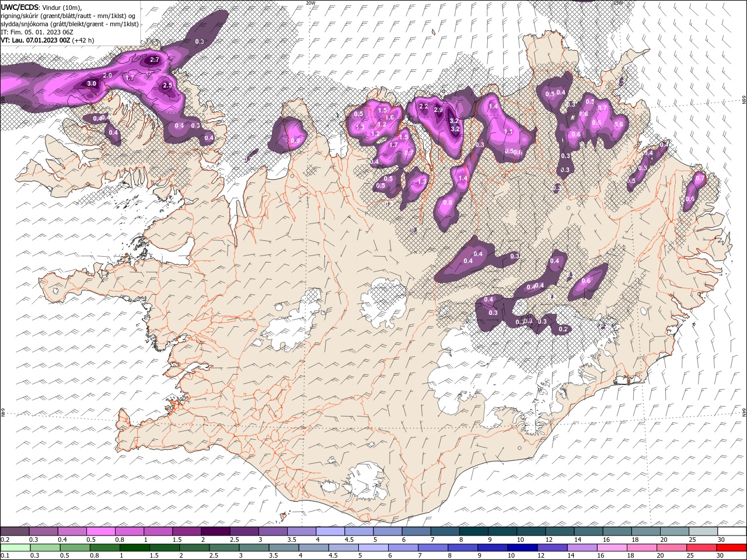Screen dimensions: 747x560
Task: Pick lavender swatch between 4 and 4.5, purple legend
Action: click(330, 531)
